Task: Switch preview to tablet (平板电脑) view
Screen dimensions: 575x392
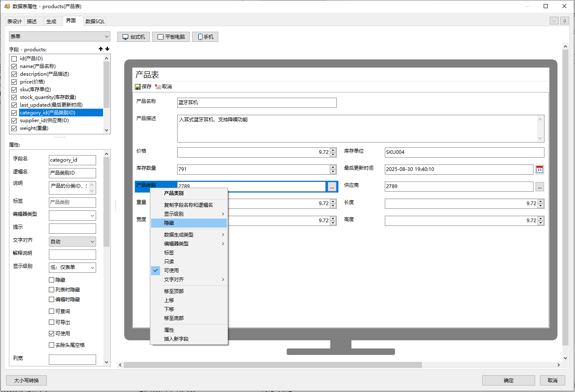Action: pos(171,37)
